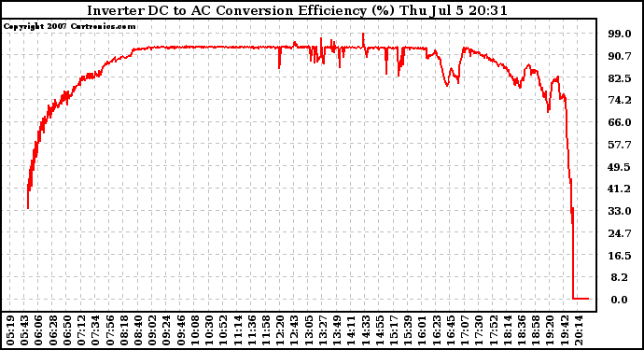Select the 18:36 time label
644x350 pixels.
coord(521,330)
